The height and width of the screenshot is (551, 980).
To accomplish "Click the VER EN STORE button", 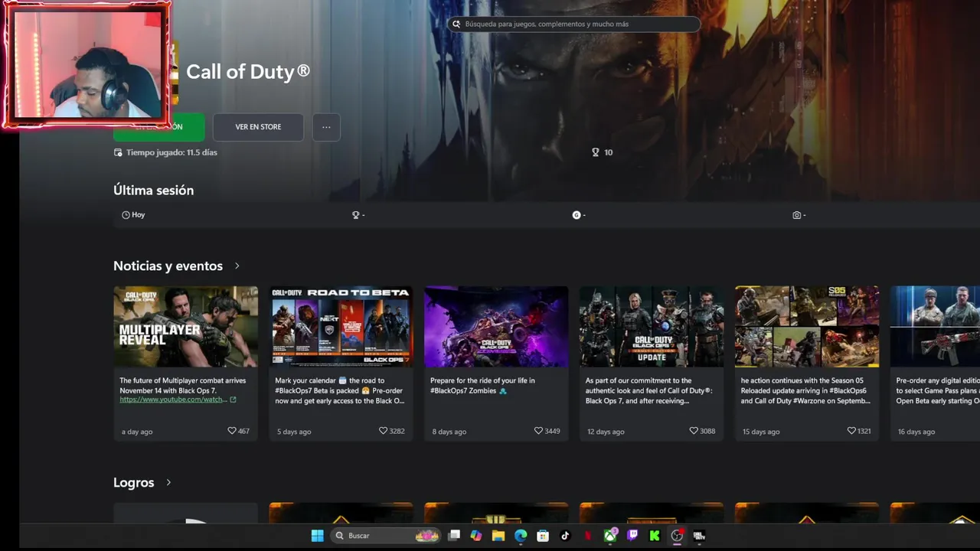I will 258,127.
